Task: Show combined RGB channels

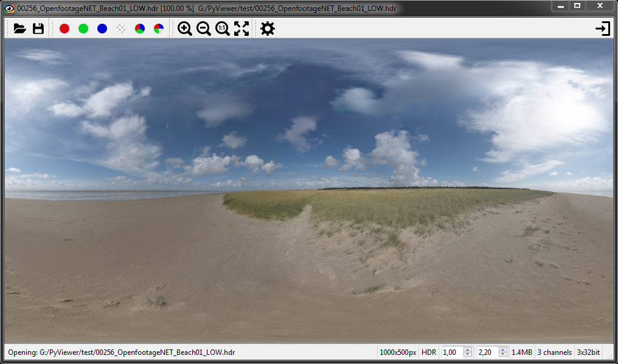Action: [140, 29]
